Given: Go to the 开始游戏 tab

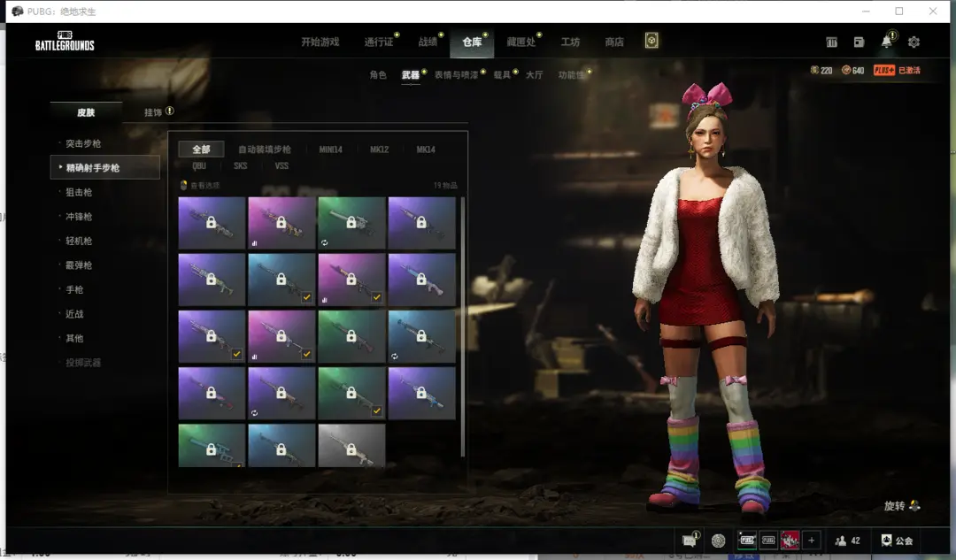Looking at the screenshot, I should tap(320, 42).
